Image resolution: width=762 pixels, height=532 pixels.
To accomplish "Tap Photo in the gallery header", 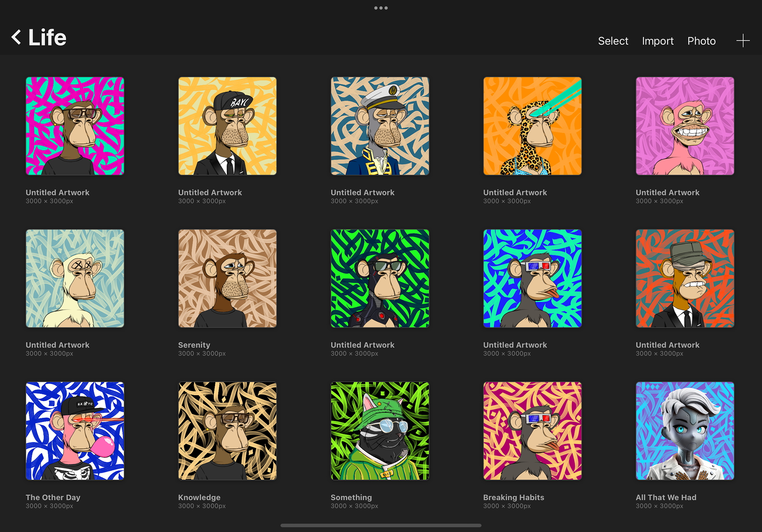I will (x=701, y=41).
